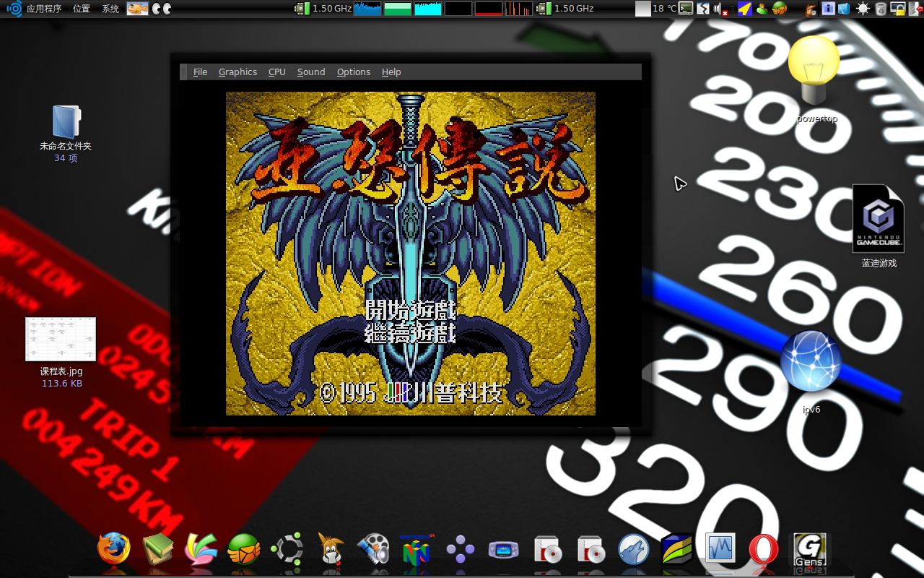Click the eyes applet in top panel
The width and height of the screenshot is (924, 578).
tap(162, 9)
